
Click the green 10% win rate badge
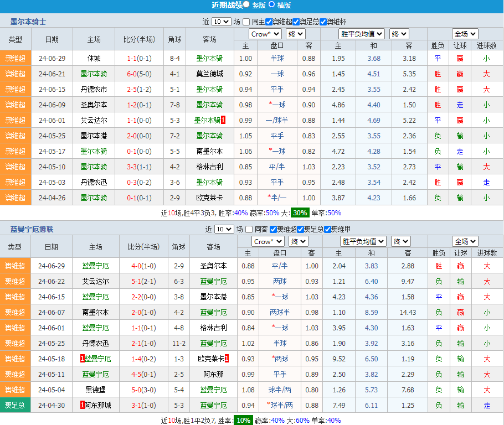click(243, 421)
